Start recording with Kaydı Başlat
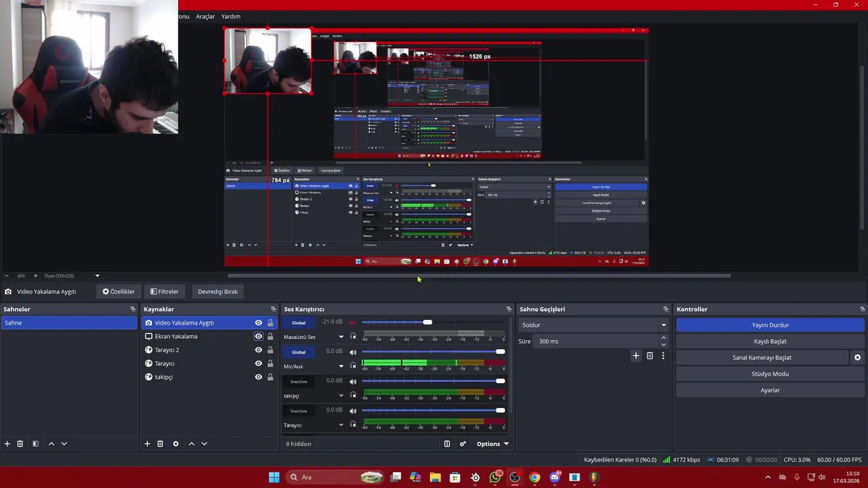The width and height of the screenshot is (868, 488). coord(770,342)
